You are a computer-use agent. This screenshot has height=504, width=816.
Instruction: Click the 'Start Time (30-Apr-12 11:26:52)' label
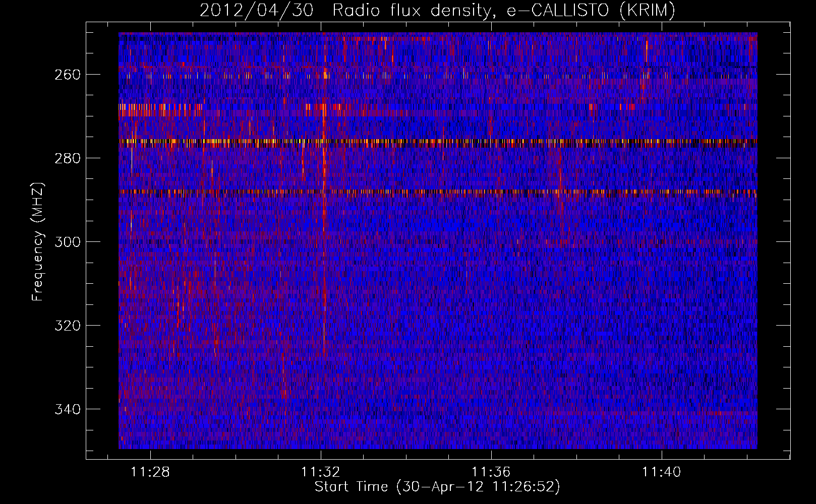(x=437, y=487)
